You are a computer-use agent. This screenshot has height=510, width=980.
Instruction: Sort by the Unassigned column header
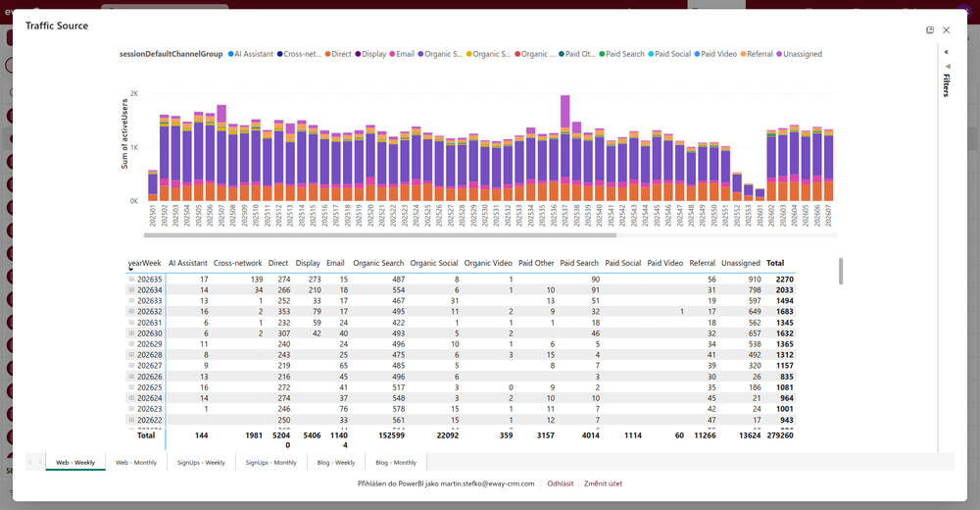pos(741,263)
